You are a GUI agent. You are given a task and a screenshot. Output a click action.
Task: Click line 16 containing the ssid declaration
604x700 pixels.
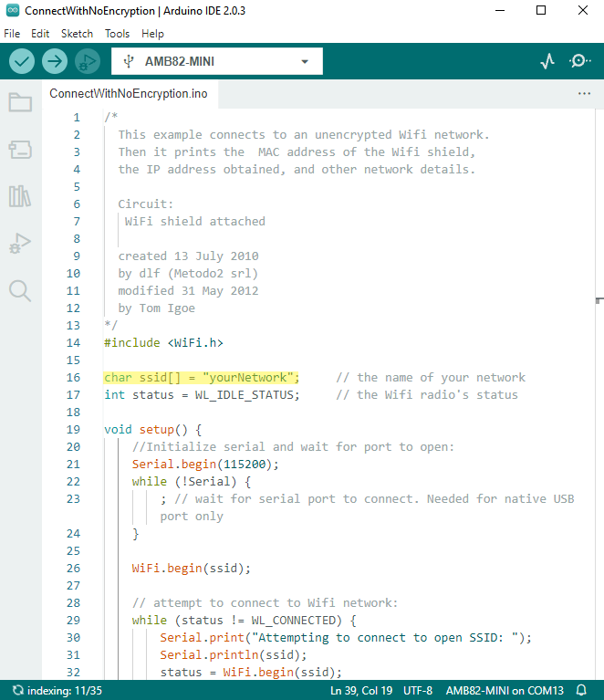tap(202, 378)
